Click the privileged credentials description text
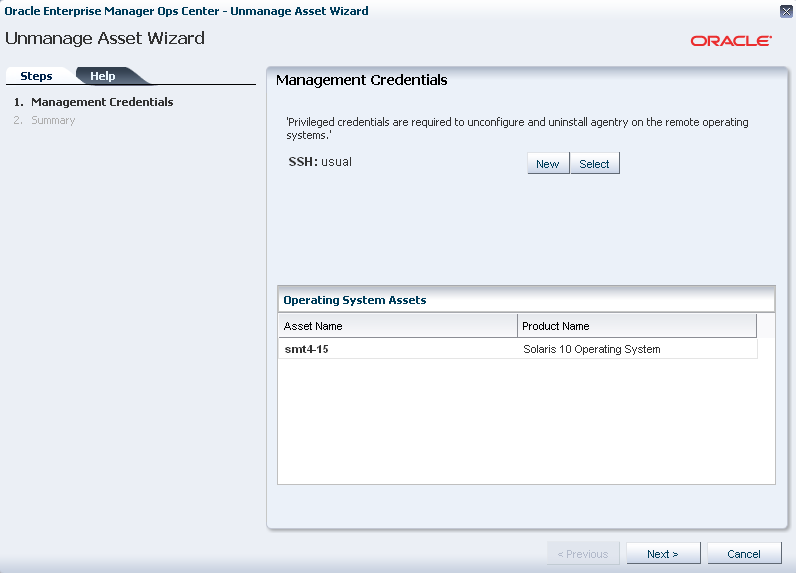Image resolution: width=796 pixels, height=573 pixels. click(517, 128)
